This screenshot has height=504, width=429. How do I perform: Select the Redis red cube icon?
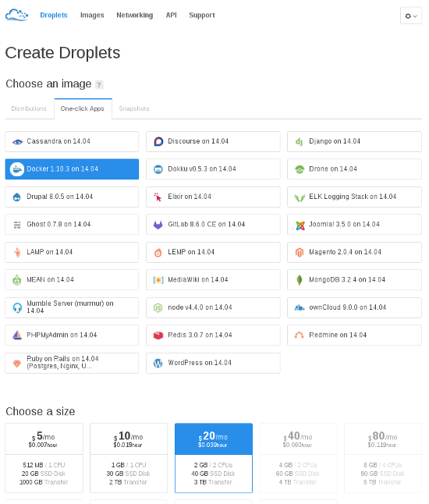[158, 335]
